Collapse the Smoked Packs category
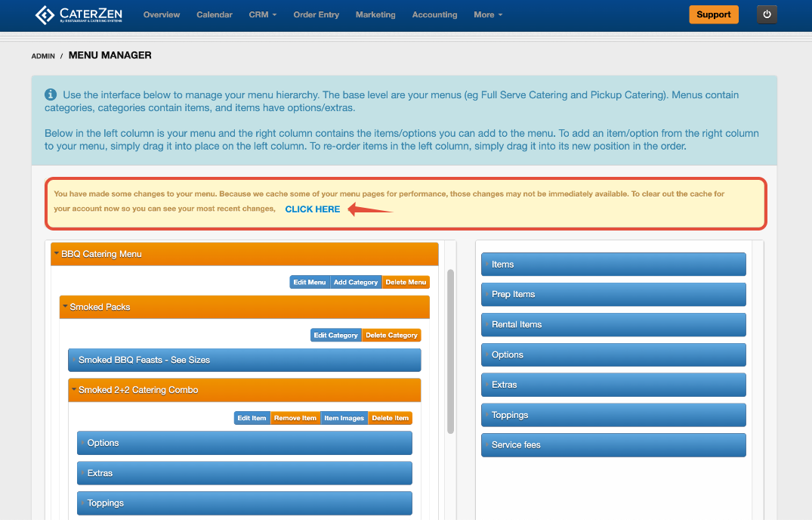The height and width of the screenshot is (520, 812). click(x=245, y=307)
